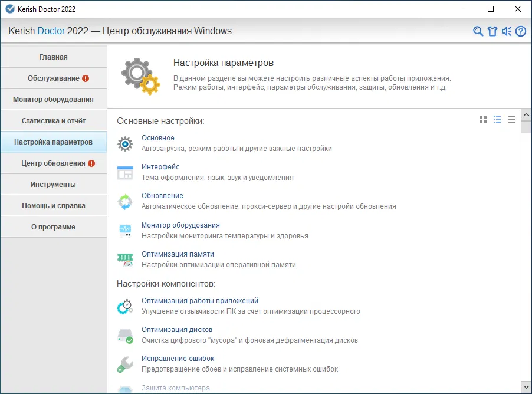This screenshot has height=394, width=532.
Task: Open the Обслуживание sidebar tab
Action: [x=54, y=78]
